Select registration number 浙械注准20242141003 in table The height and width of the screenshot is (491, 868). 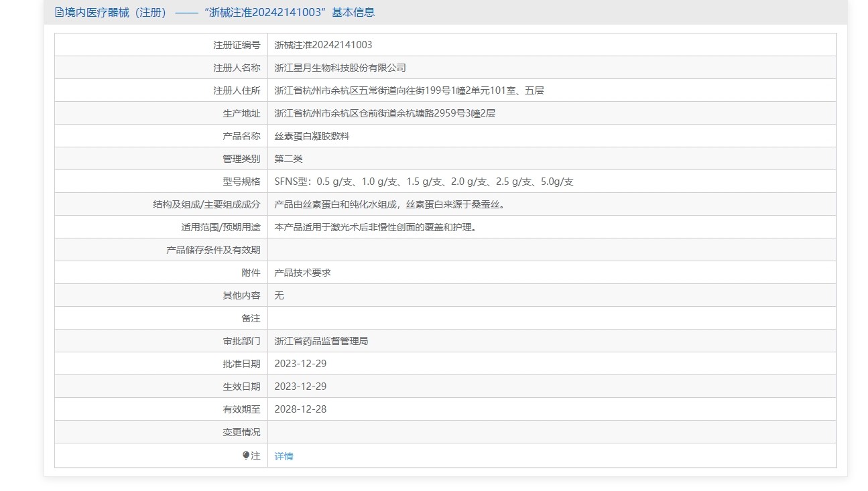(323, 45)
